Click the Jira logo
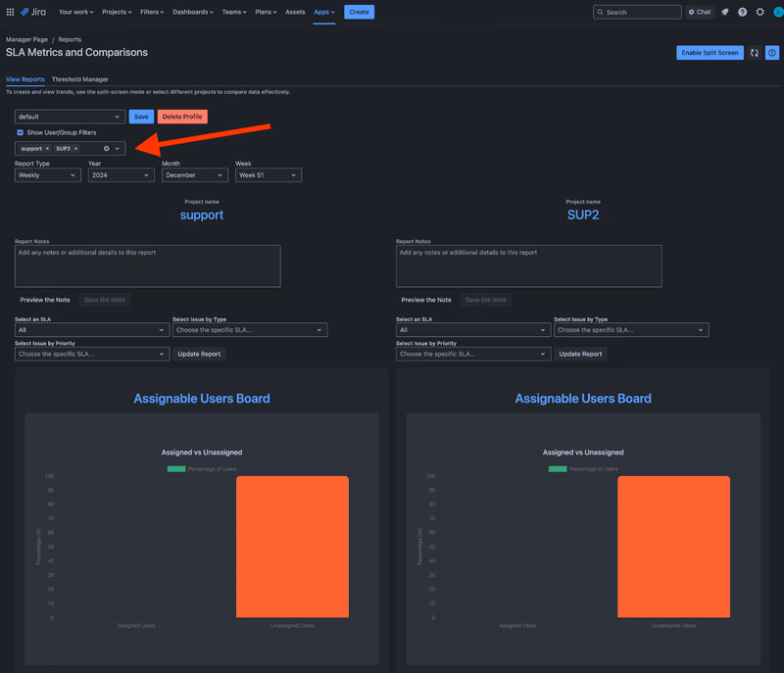Viewport: 784px width, 673px height. pyautogui.click(x=33, y=12)
